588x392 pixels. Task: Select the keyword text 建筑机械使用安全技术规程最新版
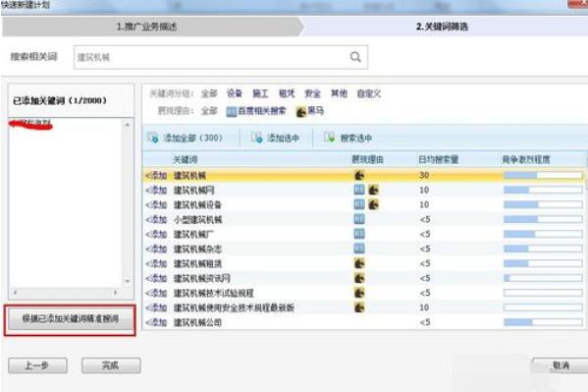pyautogui.click(x=234, y=308)
